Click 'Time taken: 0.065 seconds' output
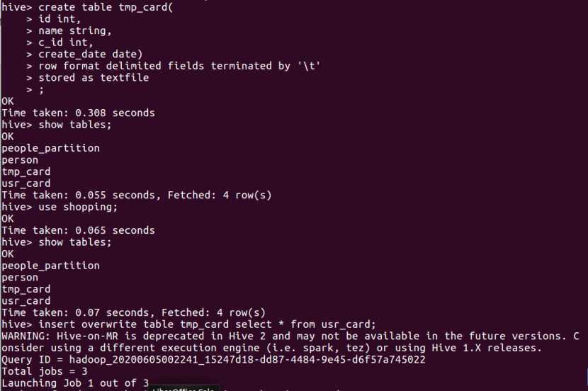Screen dimensions: 588x391 (78, 230)
